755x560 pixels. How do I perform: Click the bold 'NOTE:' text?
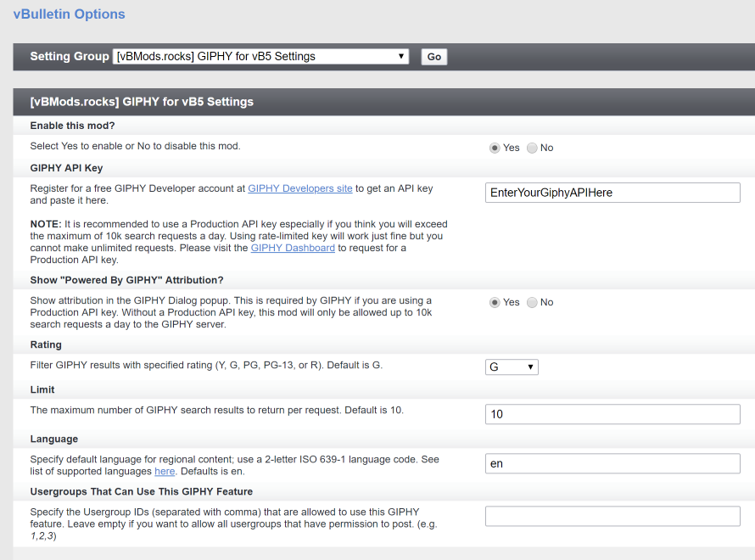[x=46, y=224]
